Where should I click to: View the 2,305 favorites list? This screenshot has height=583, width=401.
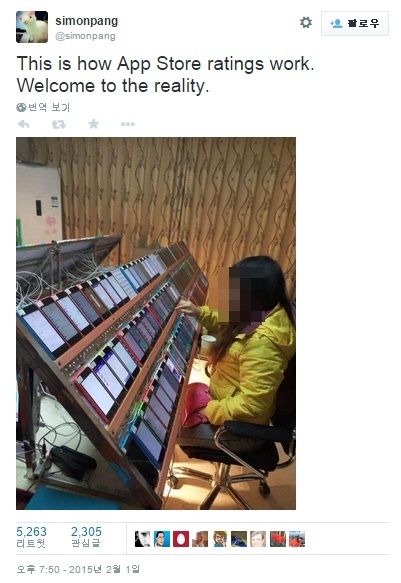pos(86,537)
